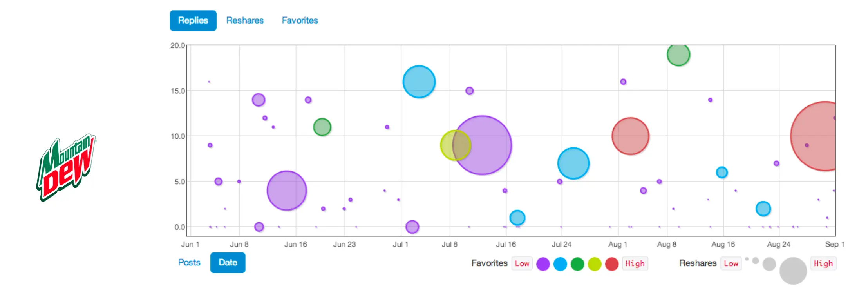Click the green bubble at chart top edge
The width and height of the screenshot is (868, 287).
678,56
